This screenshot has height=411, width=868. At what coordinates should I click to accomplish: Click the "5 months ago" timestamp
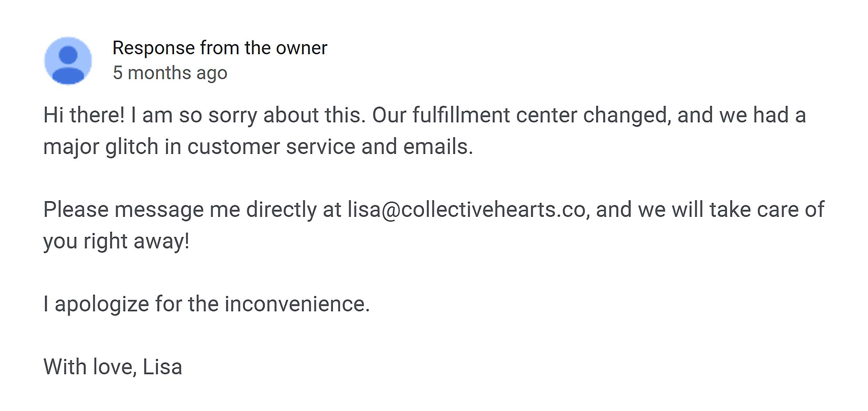coord(170,73)
